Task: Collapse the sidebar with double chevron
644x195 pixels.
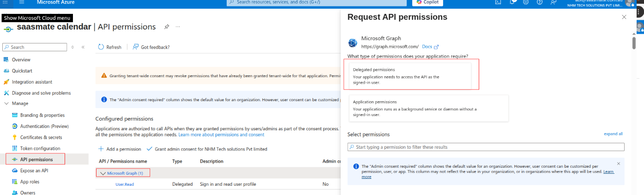Action: [83, 47]
